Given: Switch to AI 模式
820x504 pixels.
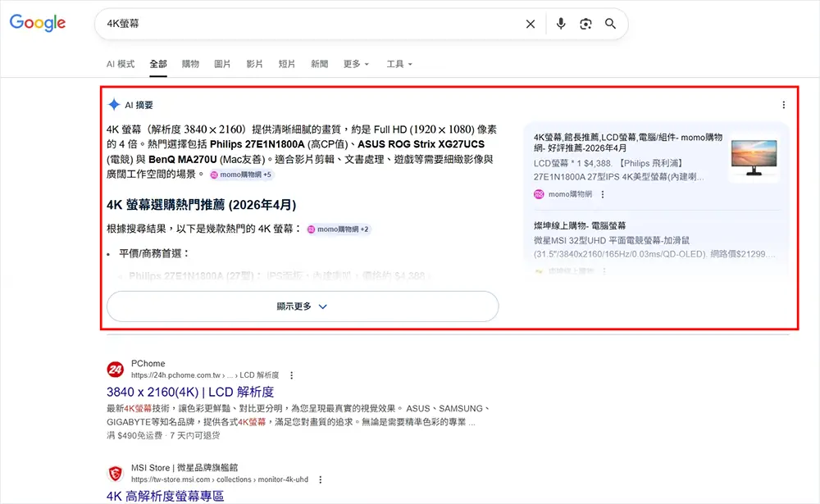Looking at the screenshot, I should [x=121, y=62].
